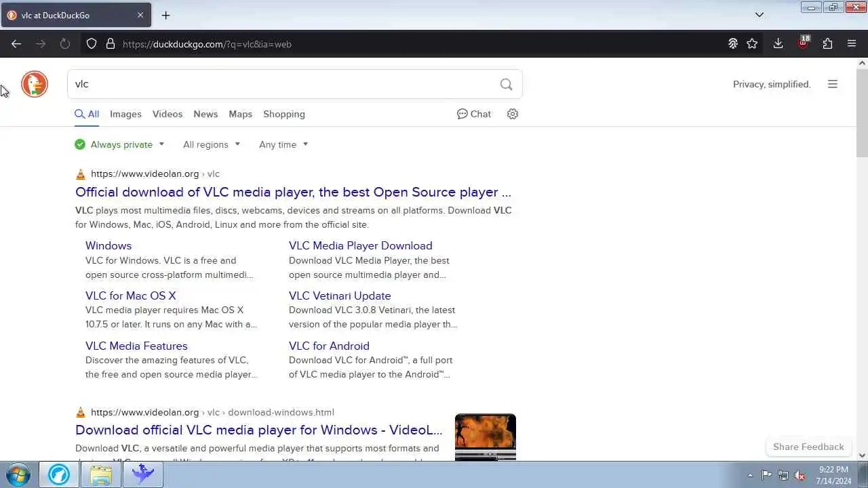This screenshot has width=868, height=488.
Task: Switch to the Shopping tab
Action: pyautogui.click(x=284, y=114)
